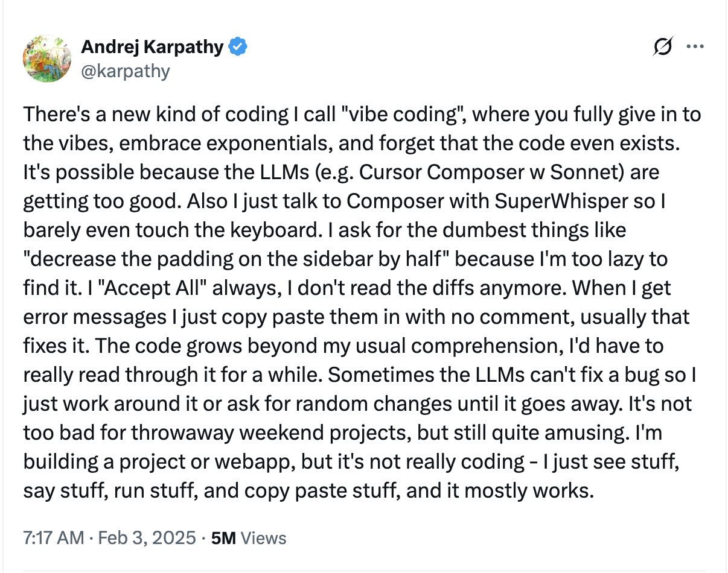The image size is (728, 573).
Task: Click the word "diffs" in the post
Action: click(x=451, y=288)
